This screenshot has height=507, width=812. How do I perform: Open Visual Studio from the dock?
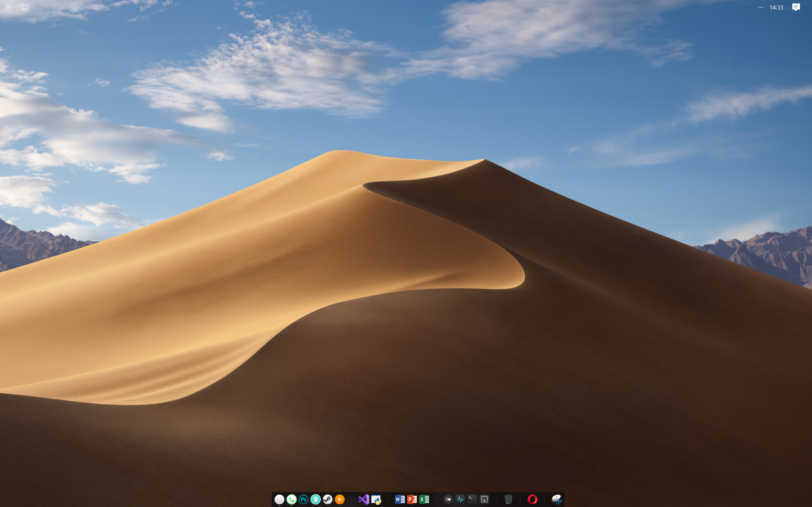(x=363, y=500)
